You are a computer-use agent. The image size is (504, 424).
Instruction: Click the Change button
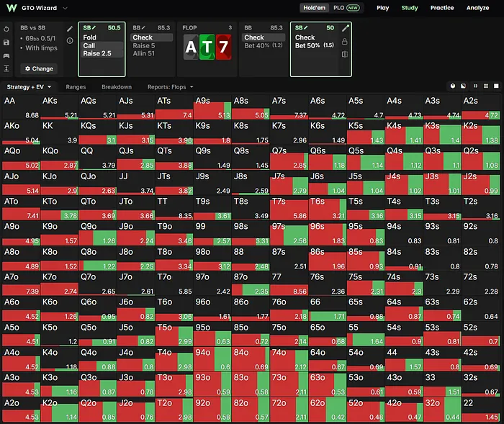point(39,68)
